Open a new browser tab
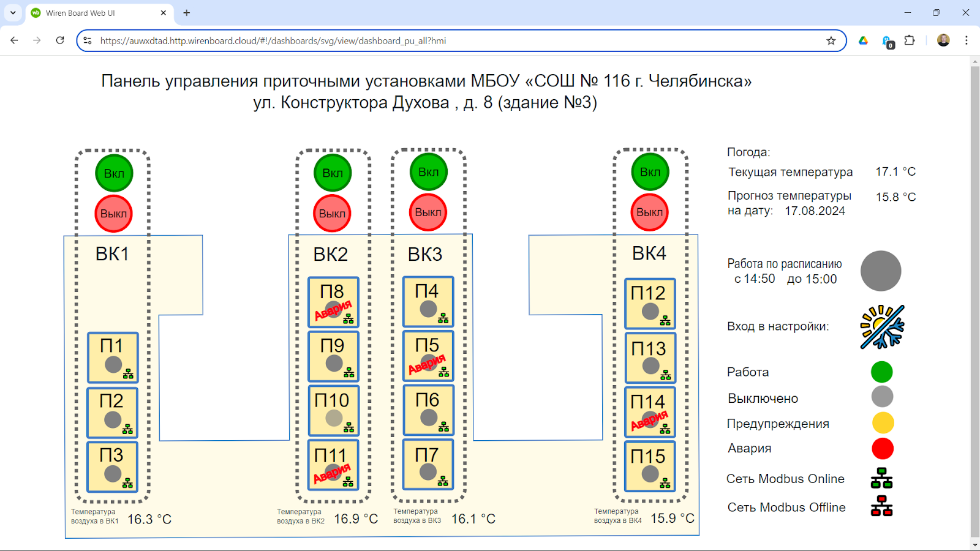The image size is (980, 551). tap(187, 13)
